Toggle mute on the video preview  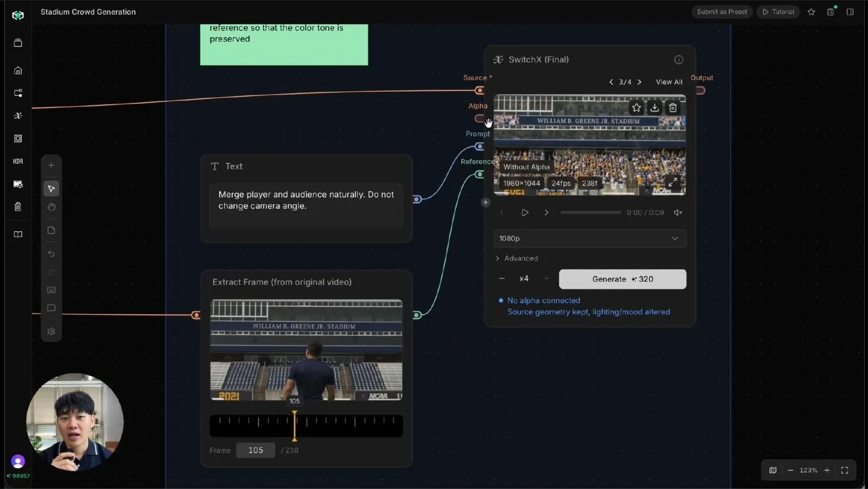pyautogui.click(x=678, y=213)
